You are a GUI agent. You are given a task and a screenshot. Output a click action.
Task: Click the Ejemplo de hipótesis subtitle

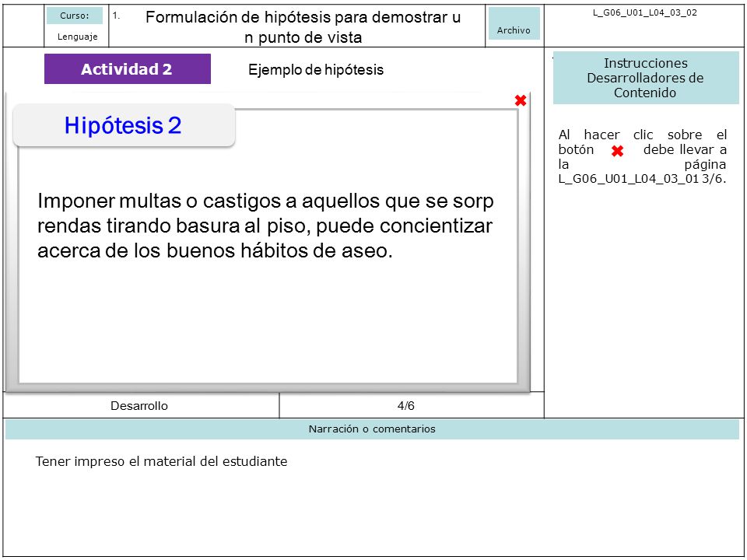[x=316, y=70]
